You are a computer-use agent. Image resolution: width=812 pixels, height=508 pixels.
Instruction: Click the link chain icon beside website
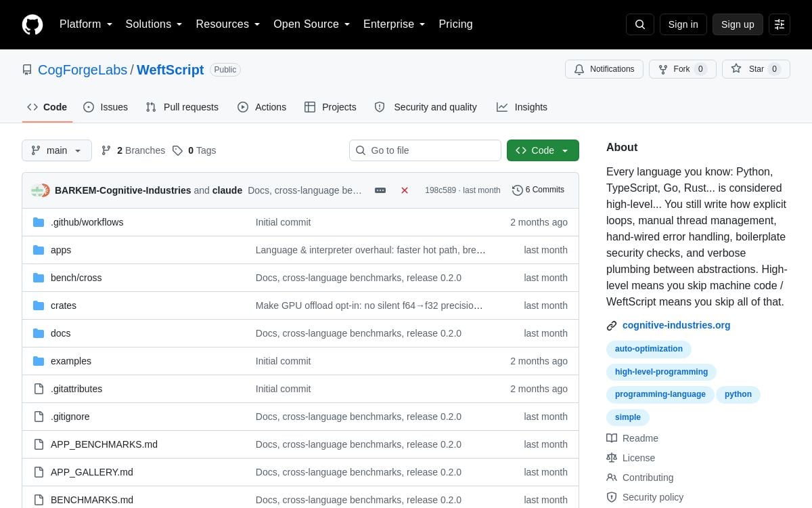[x=612, y=326]
